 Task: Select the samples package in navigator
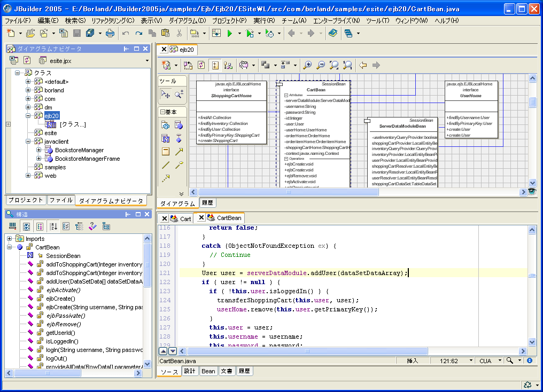pyautogui.click(x=55, y=167)
